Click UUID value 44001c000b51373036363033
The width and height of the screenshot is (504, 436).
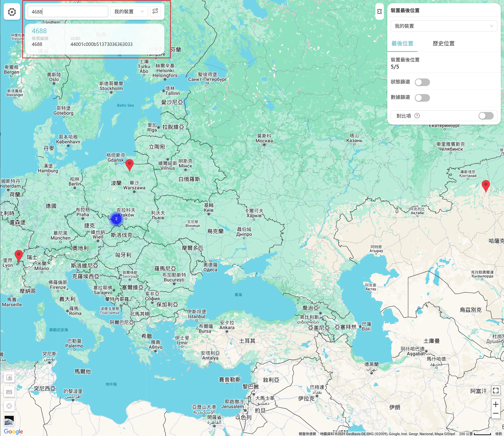click(101, 44)
